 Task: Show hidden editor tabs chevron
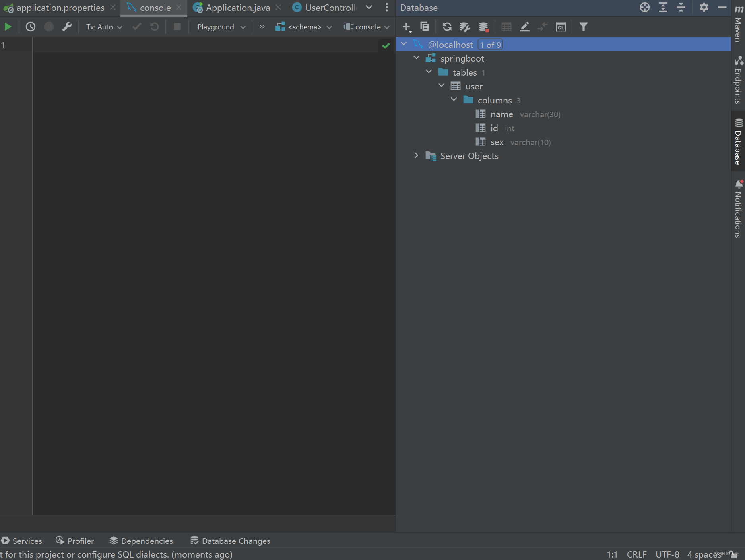coord(369,7)
